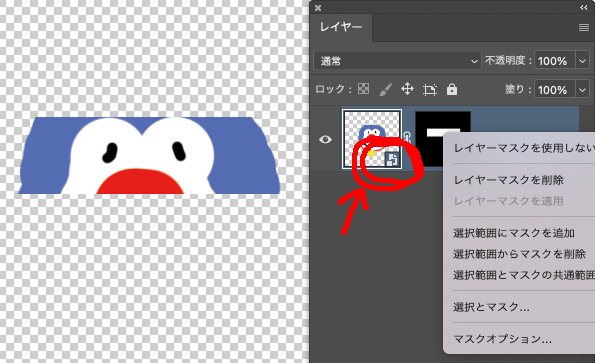Toggle lock image pixels brush icon
The image size is (595, 363).
coord(386,90)
